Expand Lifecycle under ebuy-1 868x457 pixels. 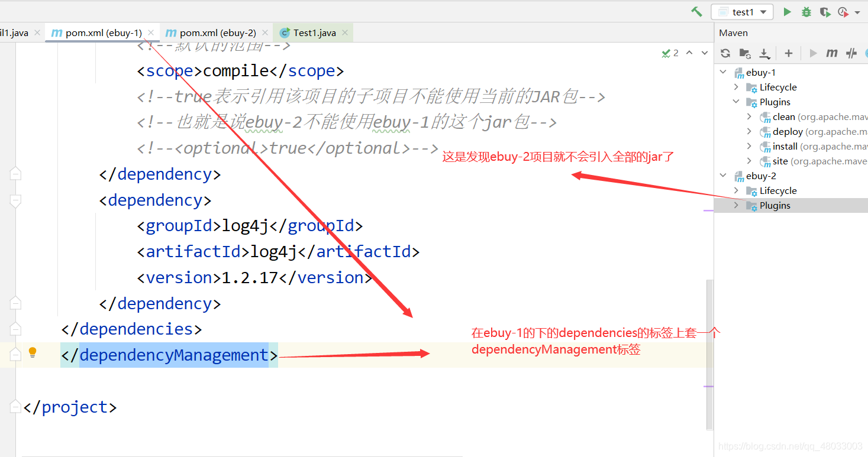click(736, 87)
